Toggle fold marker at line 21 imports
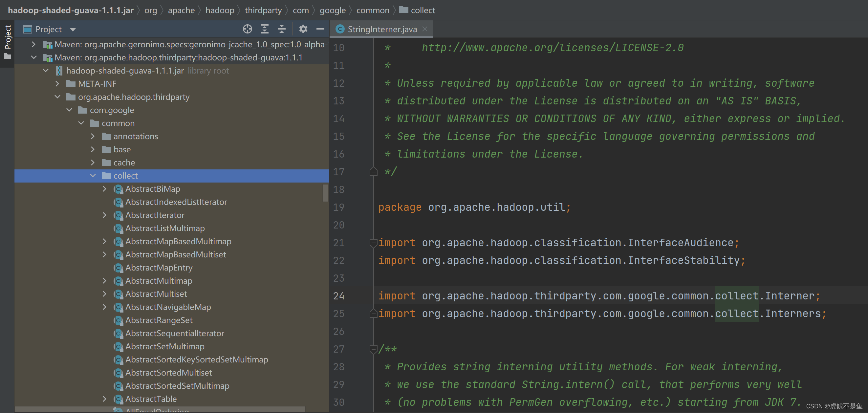Viewport: 868px width, 413px height. click(x=373, y=243)
